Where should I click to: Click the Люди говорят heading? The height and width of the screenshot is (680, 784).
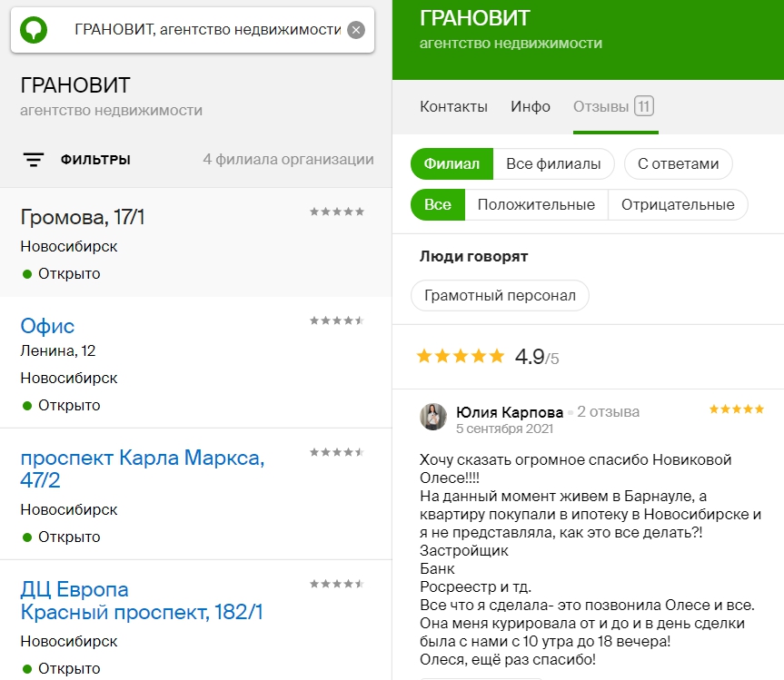(x=474, y=256)
